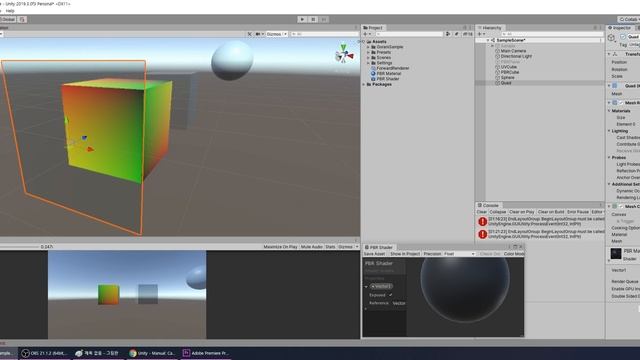
Task: Collapse the Lighting section in Inspector
Action: 609,131
